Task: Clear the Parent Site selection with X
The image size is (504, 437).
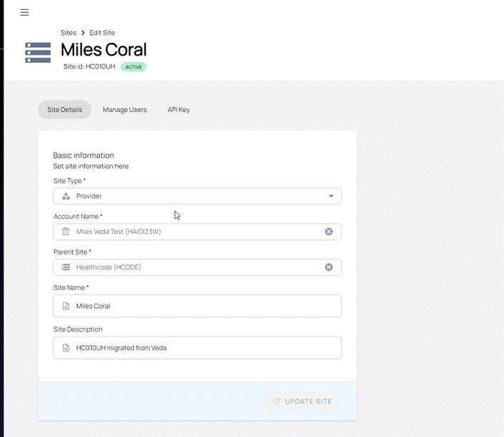Action: 329,267
